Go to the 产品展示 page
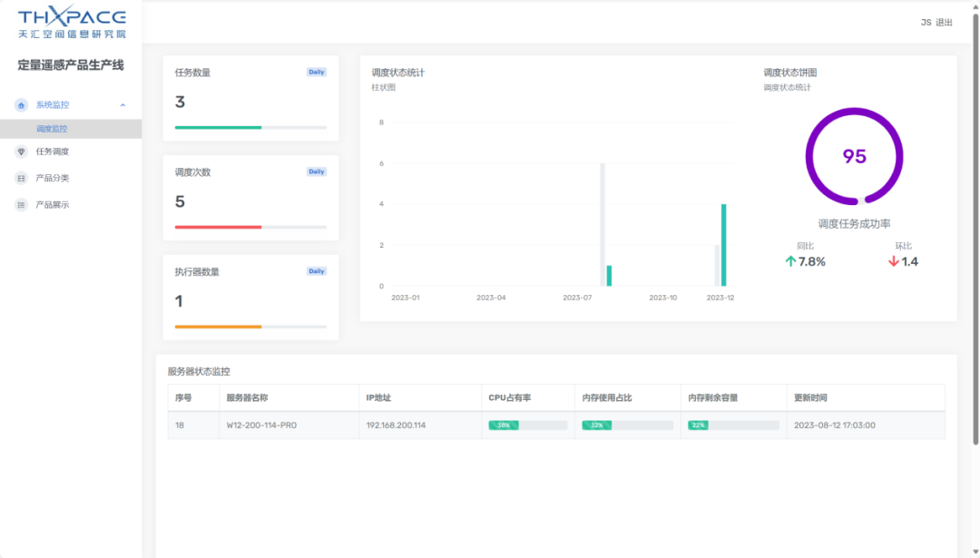980x558 pixels. [x=53, y=205]
